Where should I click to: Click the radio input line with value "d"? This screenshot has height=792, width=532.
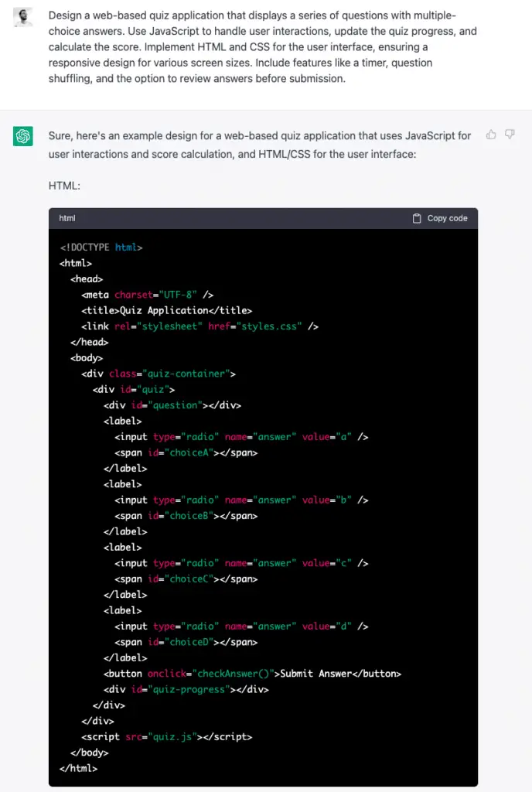click(x=241, y=626)
